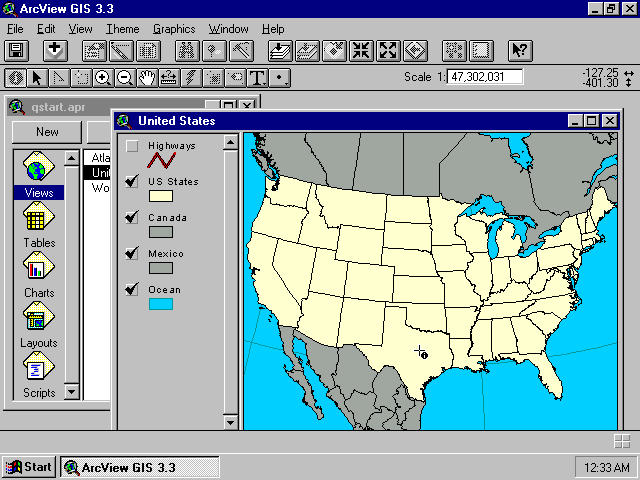Click Clear Selected Features button
The height and width of the screenshot is (480, 640).
pyautogui.click(x=481, y=51)
